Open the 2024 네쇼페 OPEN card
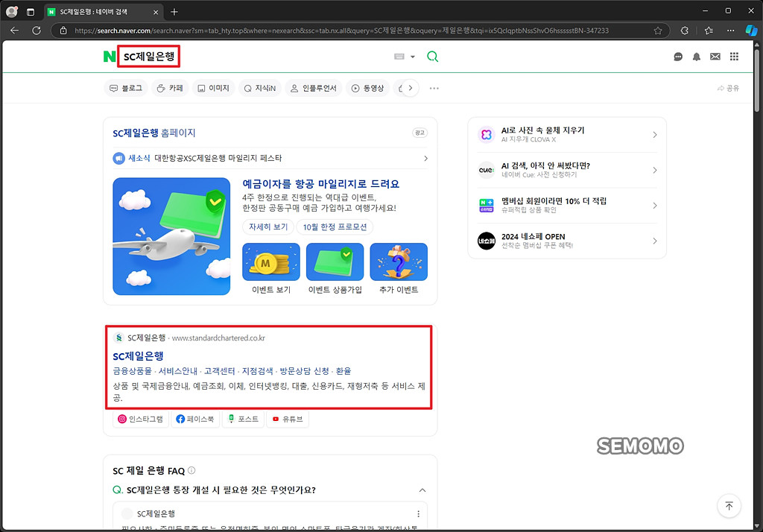The height and width of the screenshot is (532, 763). point(567,241)
